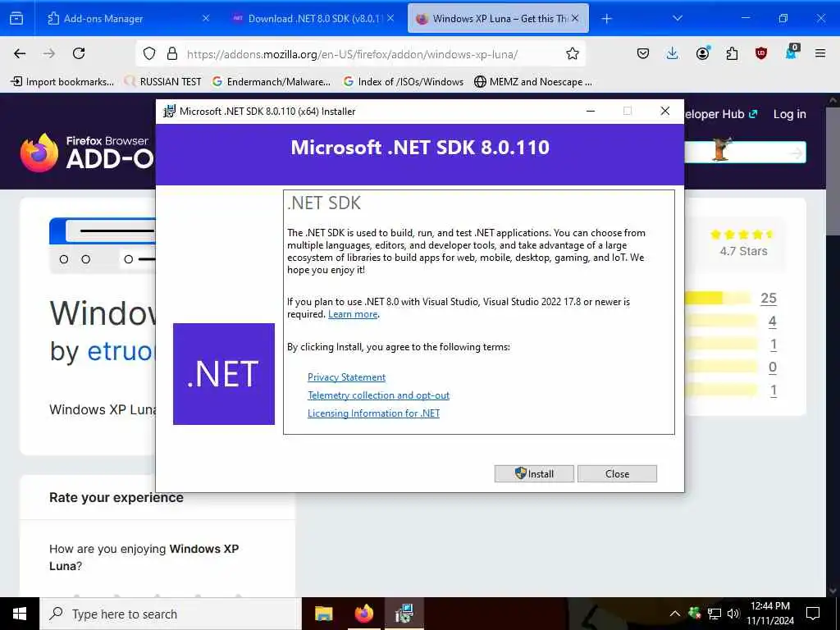Open the Developer Hub link
Viewport: 840px width, 630px height.
[x=720, y=114]
